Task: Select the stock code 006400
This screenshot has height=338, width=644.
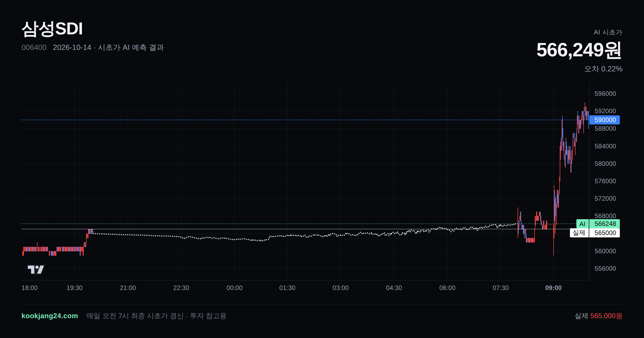Action: coord(34,47)
